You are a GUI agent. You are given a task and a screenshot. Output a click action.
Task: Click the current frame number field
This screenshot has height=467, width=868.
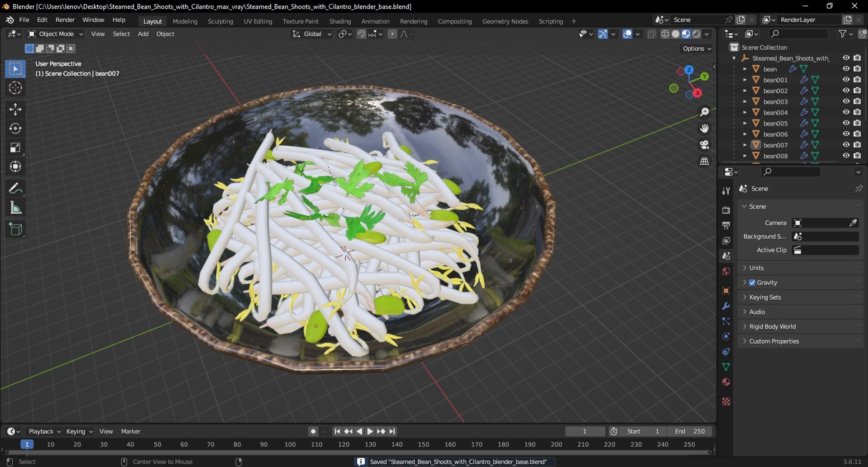click(585, 432)
